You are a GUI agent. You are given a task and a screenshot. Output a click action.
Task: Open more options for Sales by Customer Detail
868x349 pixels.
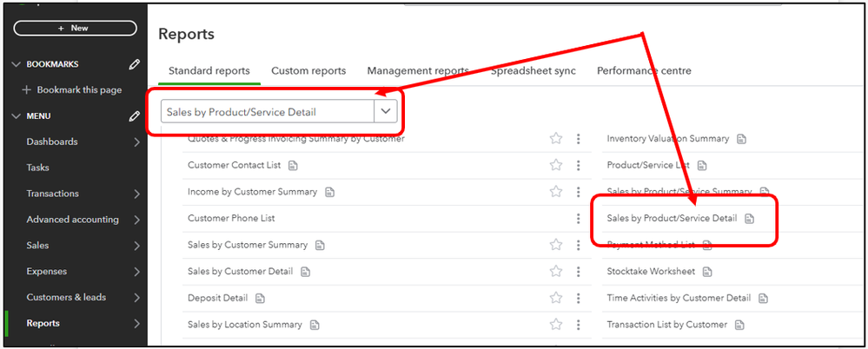tap(579, 271)
